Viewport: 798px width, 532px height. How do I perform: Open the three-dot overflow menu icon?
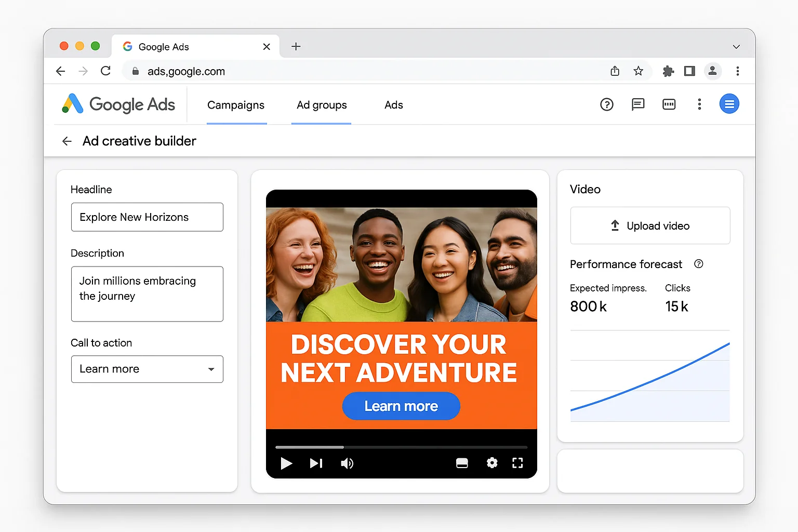pyautogui.click(x=699, y=104)
